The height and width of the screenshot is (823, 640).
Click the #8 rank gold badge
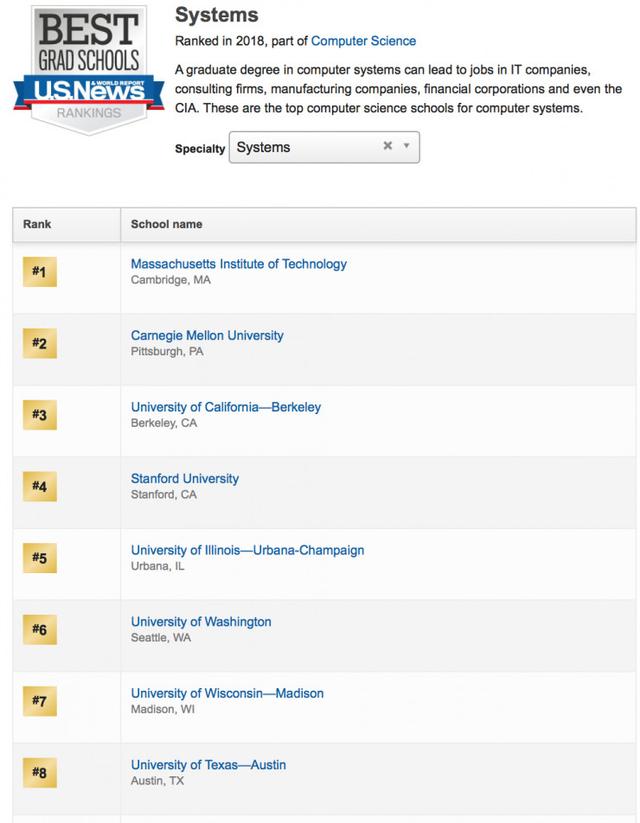[40, 773]
